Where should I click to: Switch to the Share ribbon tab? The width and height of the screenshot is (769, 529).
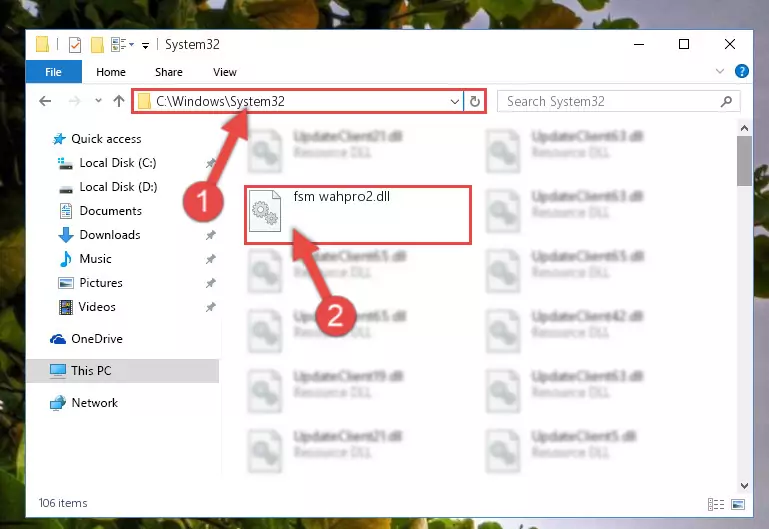[169, 72]
